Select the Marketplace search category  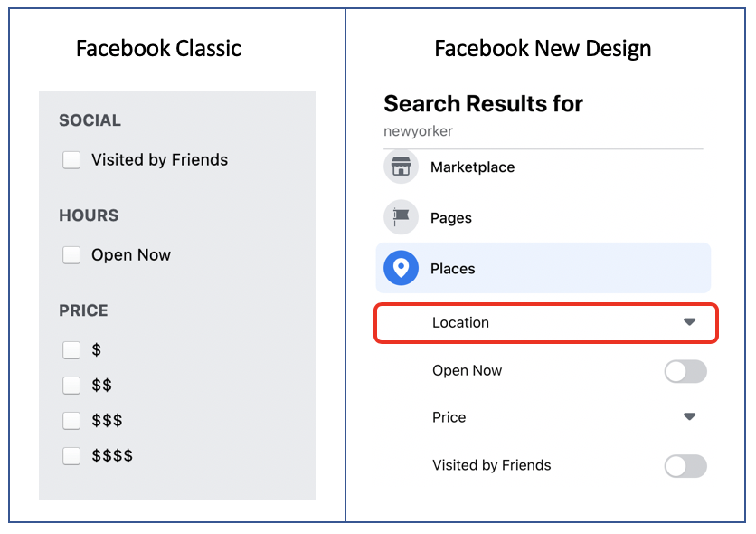543,167
